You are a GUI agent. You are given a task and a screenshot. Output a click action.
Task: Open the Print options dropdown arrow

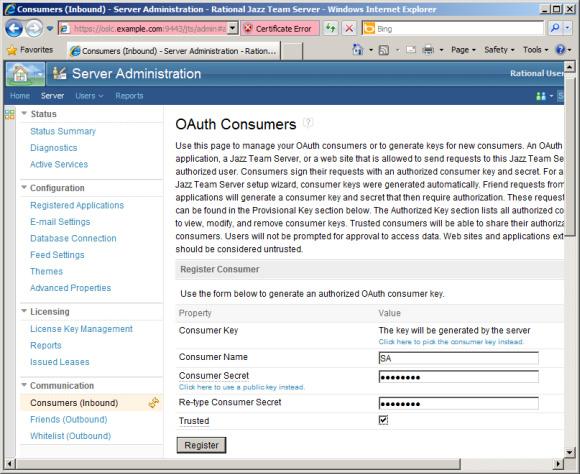tap(441, 50)
